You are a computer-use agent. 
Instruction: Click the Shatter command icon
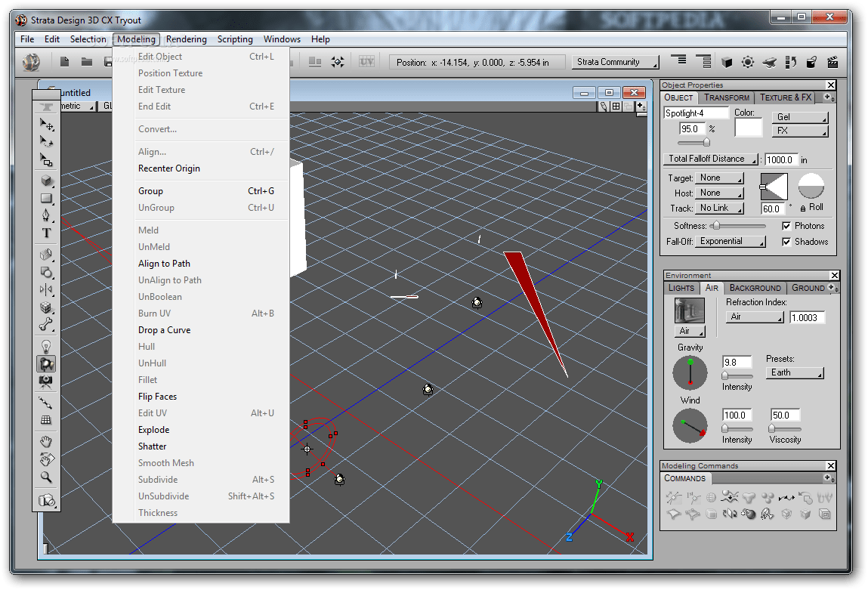point(768,514)
